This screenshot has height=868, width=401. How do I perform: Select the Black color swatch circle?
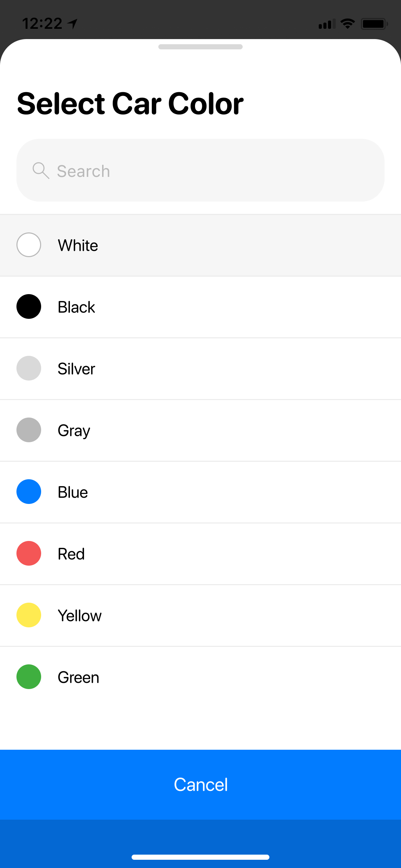click(x=28, y=307)
